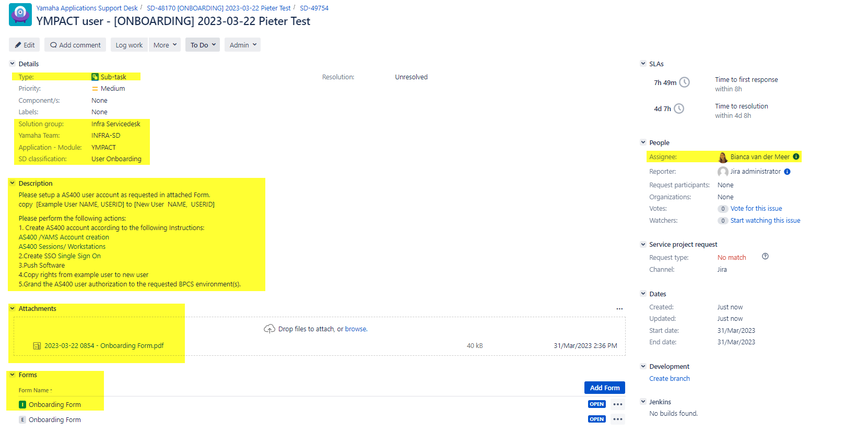The image size is (868, 433).
Task: Click the Labels None value
Action: (x=99, y=112)
